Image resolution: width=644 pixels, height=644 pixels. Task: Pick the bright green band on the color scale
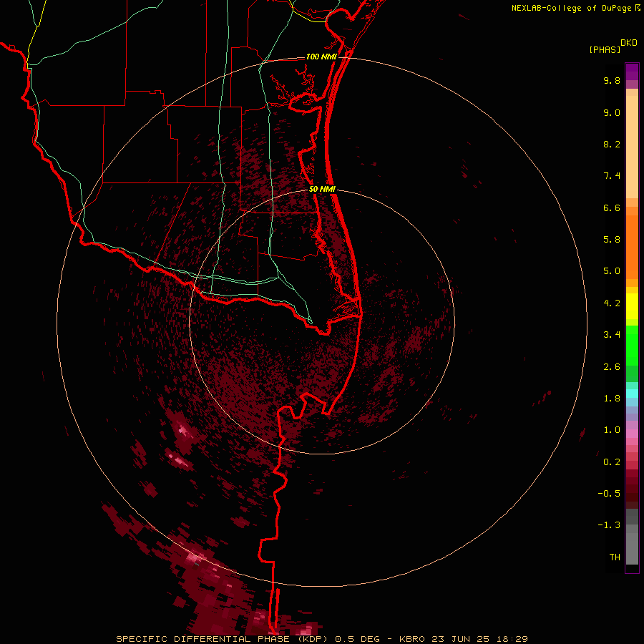[632, 345]
